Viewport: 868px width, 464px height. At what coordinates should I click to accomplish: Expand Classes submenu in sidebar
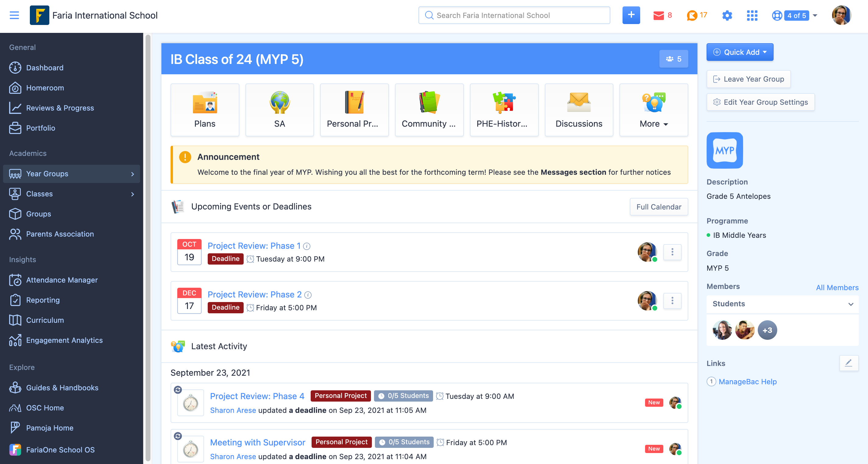pos(132,194)
